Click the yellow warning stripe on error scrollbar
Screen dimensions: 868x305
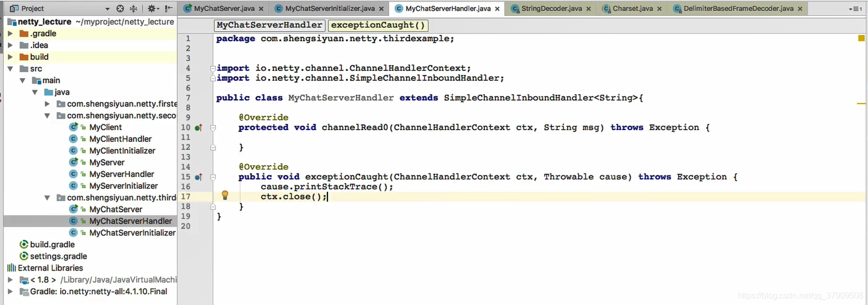(861, 104)
